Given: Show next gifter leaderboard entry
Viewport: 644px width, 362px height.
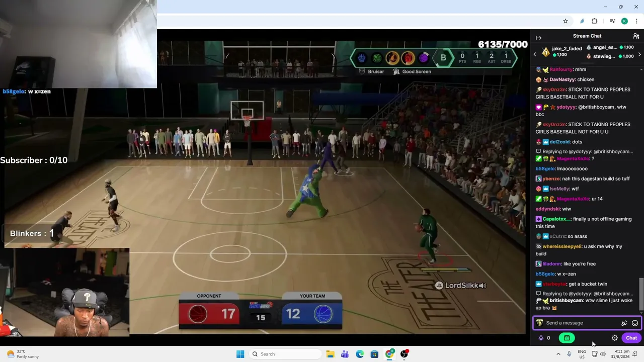Looking at the screenshot, I should (x=639, y=54).
